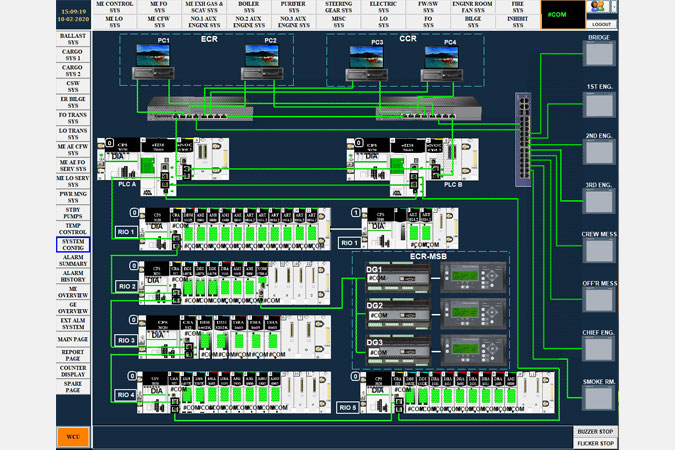The width and height of the screenshot is (675, 450).
Task: Click the RIO 5 label
Action: tap(348, 407)
